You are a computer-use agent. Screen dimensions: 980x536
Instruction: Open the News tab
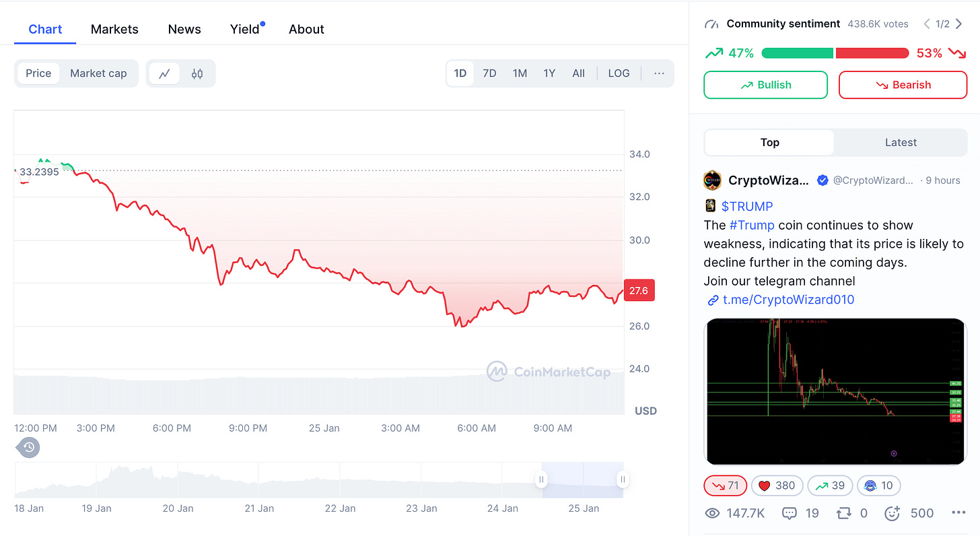184,29
